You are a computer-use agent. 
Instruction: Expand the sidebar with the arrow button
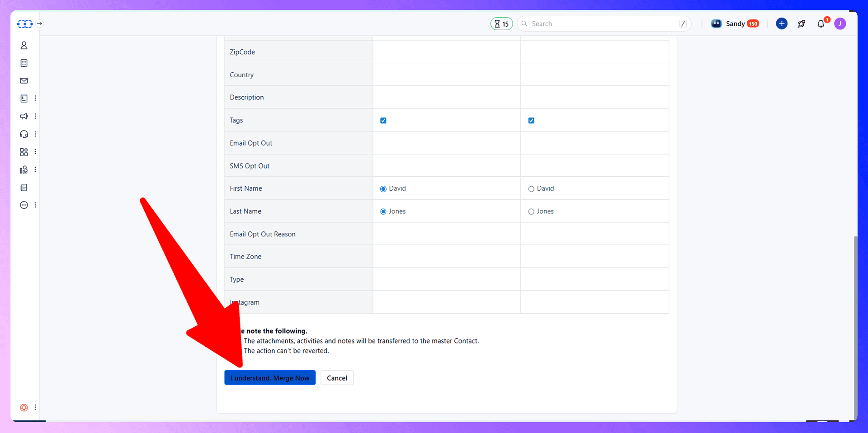click(x=40, y=24)
